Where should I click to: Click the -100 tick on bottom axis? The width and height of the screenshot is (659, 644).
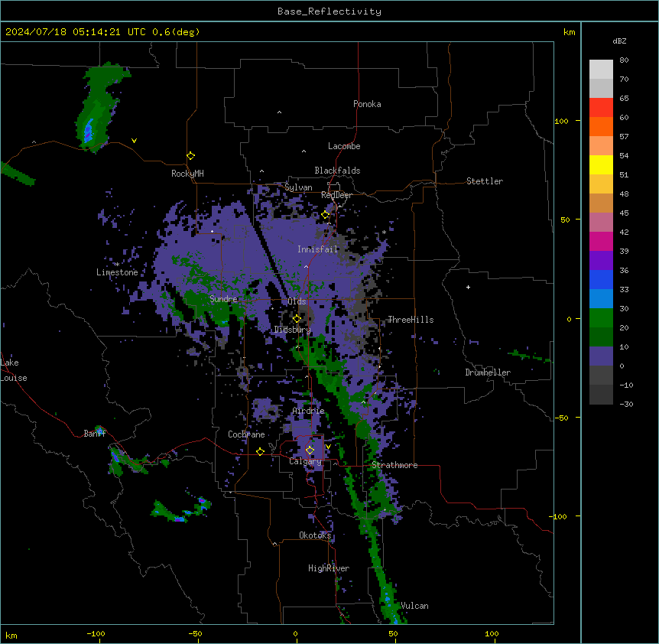click(x=96, y=634)
